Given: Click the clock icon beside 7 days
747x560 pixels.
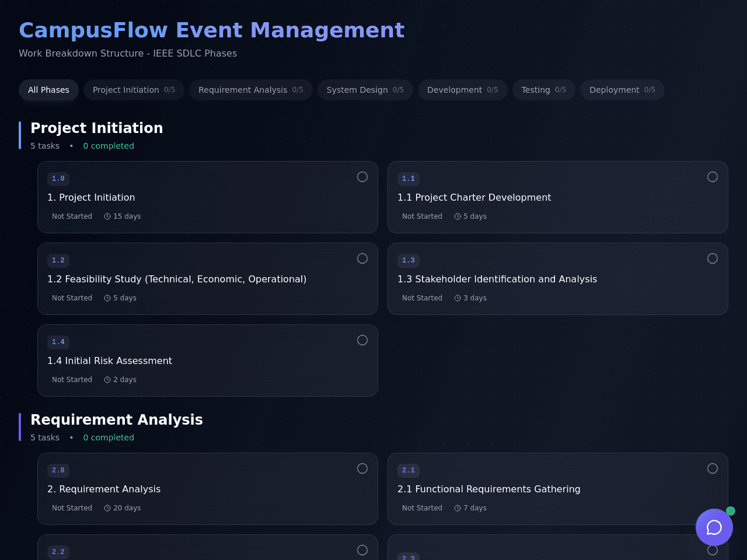Looking at the screenshot, I should click(x=458, y=508).
